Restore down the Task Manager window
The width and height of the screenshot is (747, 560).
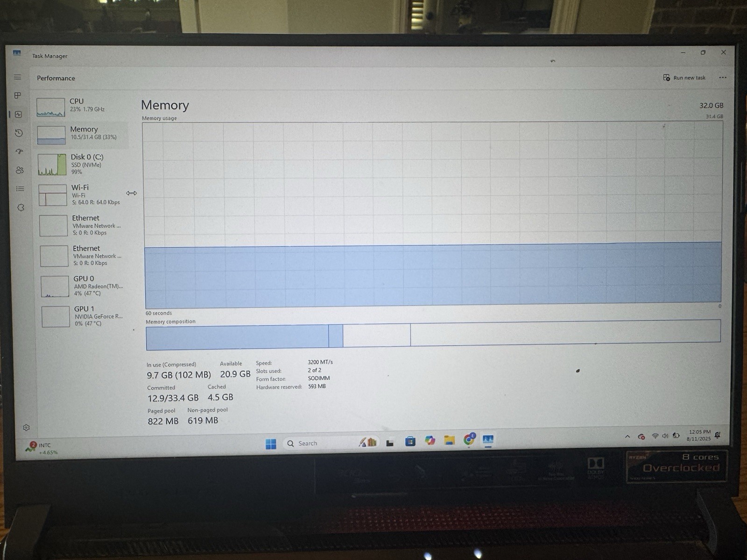pos(703,53)
